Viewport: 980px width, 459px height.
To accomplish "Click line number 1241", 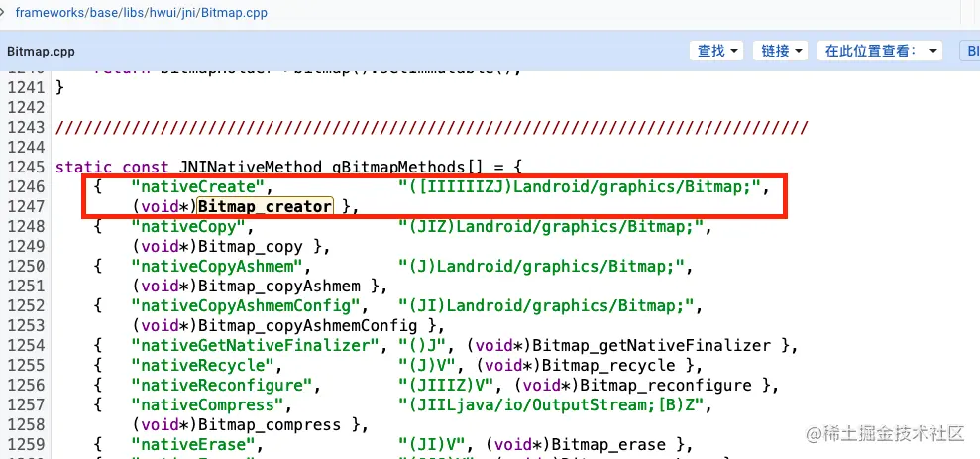I will pos(26,87).
